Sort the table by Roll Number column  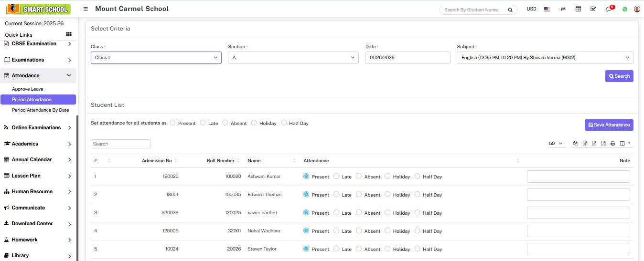[x=221, y=161]
